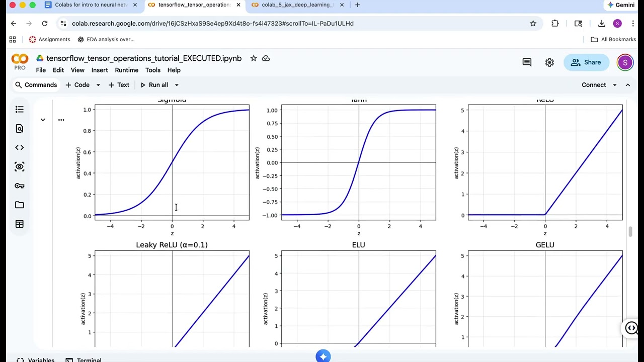Click the Share button
644x362 pixels.
click(x=586, y=62)
